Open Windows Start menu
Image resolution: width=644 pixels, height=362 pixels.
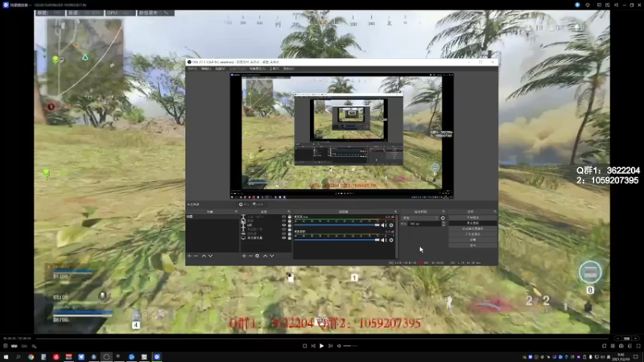pos(6,357)
